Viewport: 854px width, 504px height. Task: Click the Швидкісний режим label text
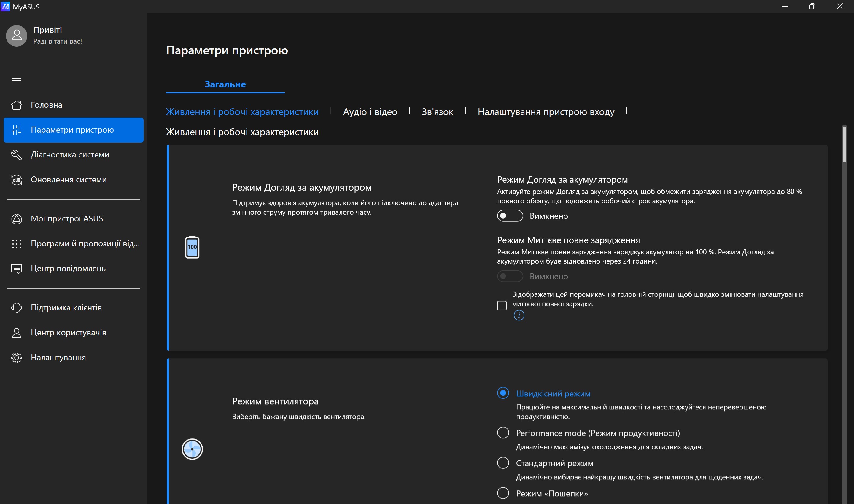click(x=553, y=394)
